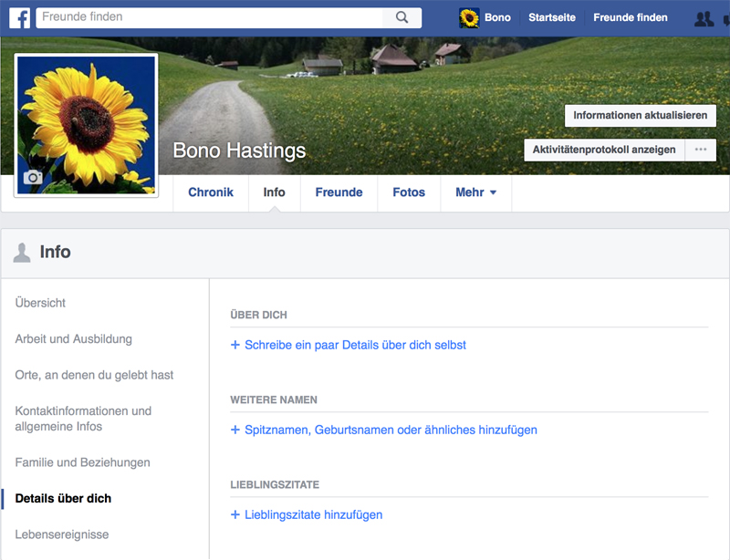Click the Info panel title text
730x560 pixels.
tap(56, 252)
